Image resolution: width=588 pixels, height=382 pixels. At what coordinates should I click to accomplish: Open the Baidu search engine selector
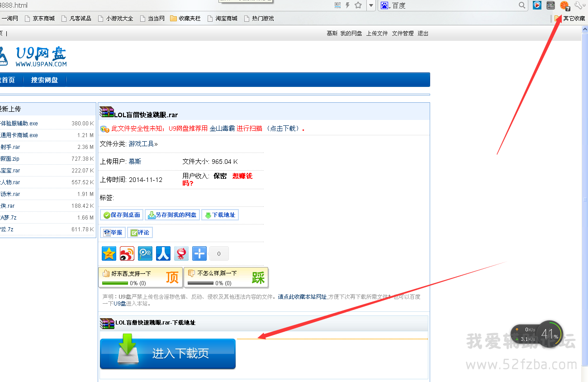pyautogui.click(x=385, y=5)
